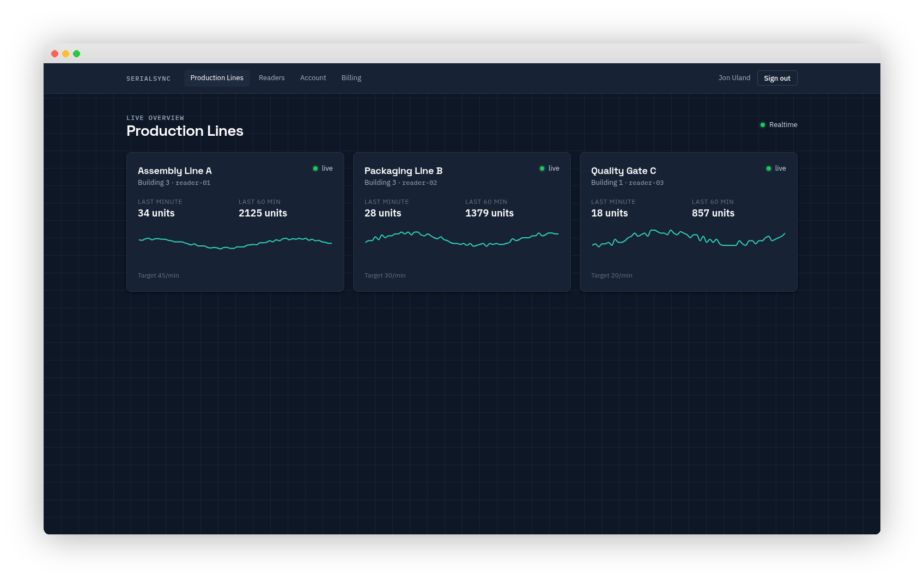Image resolution: width=924 pixels, height=578 pixels.
Task: Click the "LIVE OVERVIEW" label
Action: [x=155, y=118]
